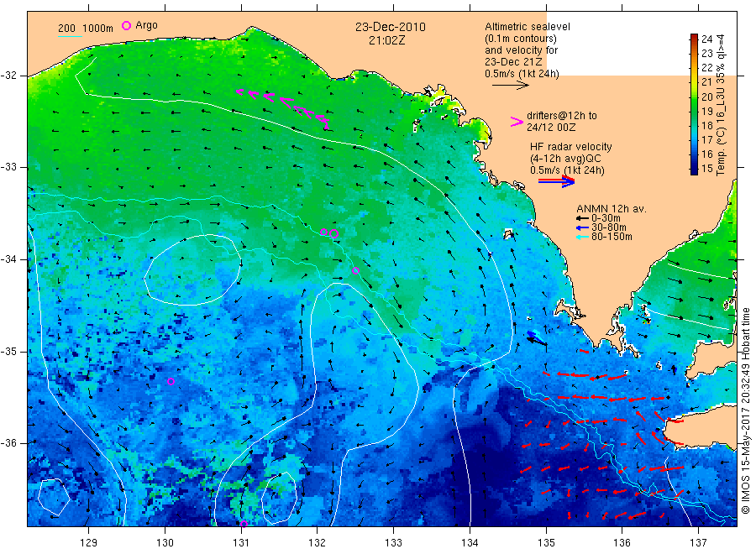
Task: Click the '(4-12h avg)QC' label
Action: click(565, 159)
